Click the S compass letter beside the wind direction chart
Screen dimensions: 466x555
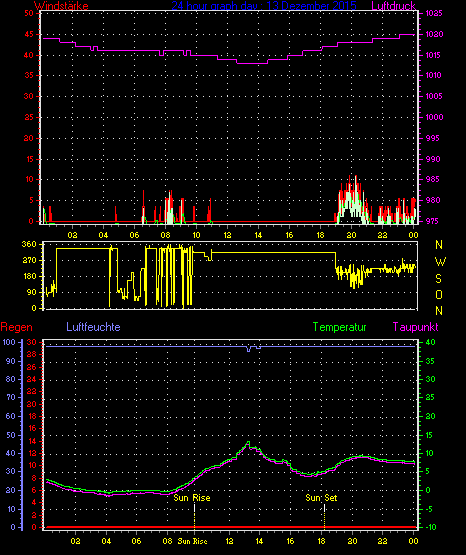[x=438, y=279]
